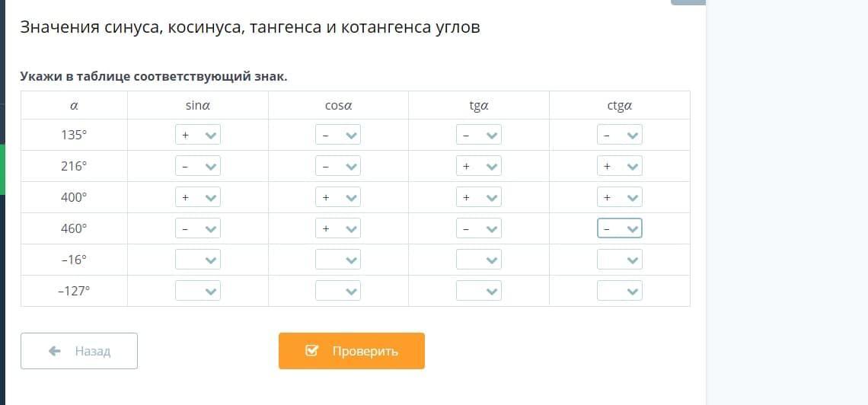Choose a sinα sign for −16°
Image resolution: width=868 pixels, height=405 pixels.
point(197,260)
